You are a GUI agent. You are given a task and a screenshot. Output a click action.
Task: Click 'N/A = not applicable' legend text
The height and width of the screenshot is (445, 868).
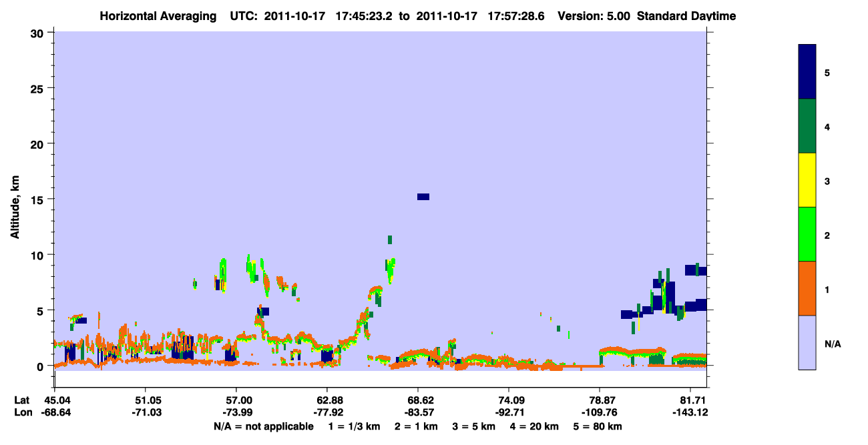click(x=264, y=426)
